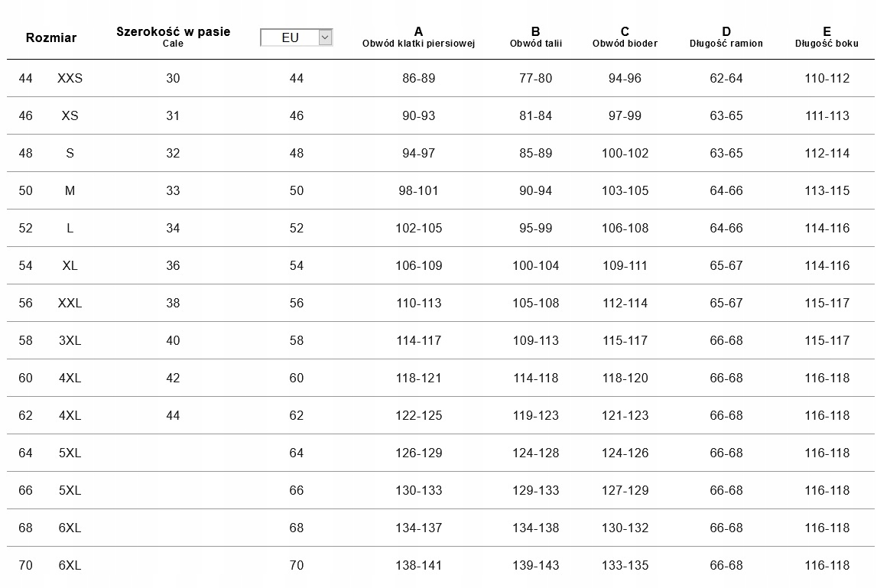Choose the M size label
This screenshot has height=588, width=877.
pos(70,190)
